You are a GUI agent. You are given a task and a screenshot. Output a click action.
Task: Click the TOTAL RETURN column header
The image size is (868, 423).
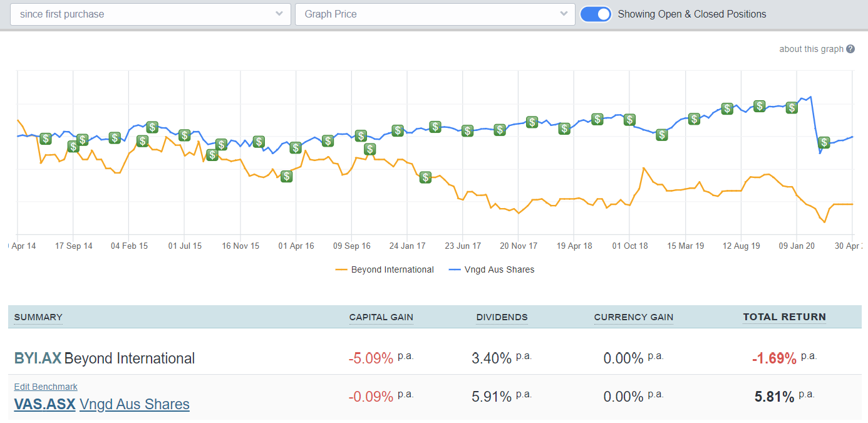pyautogui.click(x=785, y=317)
